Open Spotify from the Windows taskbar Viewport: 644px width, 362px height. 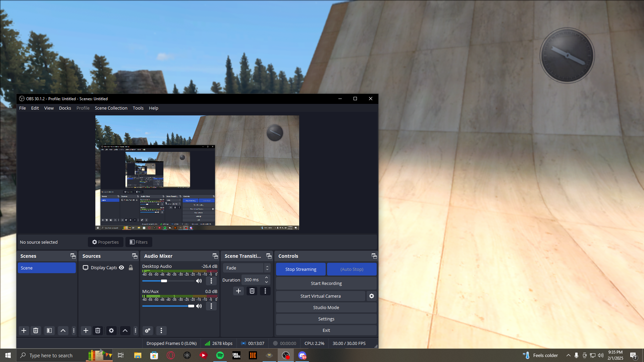click(x=220, y=355)
